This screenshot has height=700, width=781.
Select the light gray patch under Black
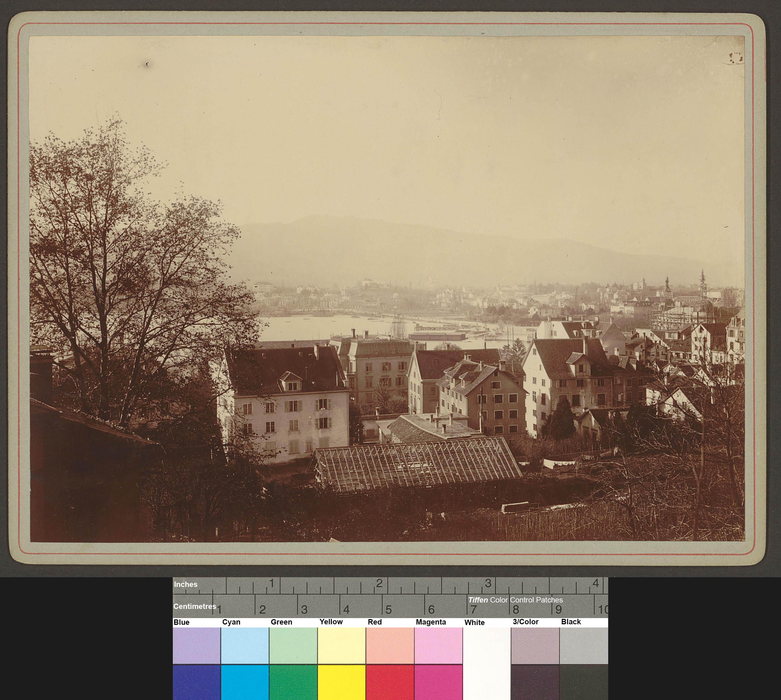584,645
